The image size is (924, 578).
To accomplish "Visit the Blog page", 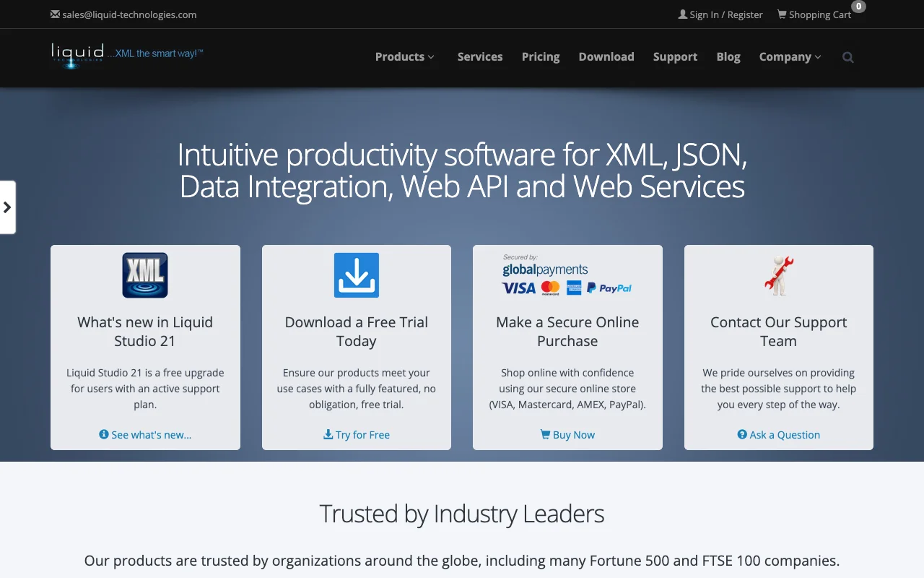I will tap(728, 57).
